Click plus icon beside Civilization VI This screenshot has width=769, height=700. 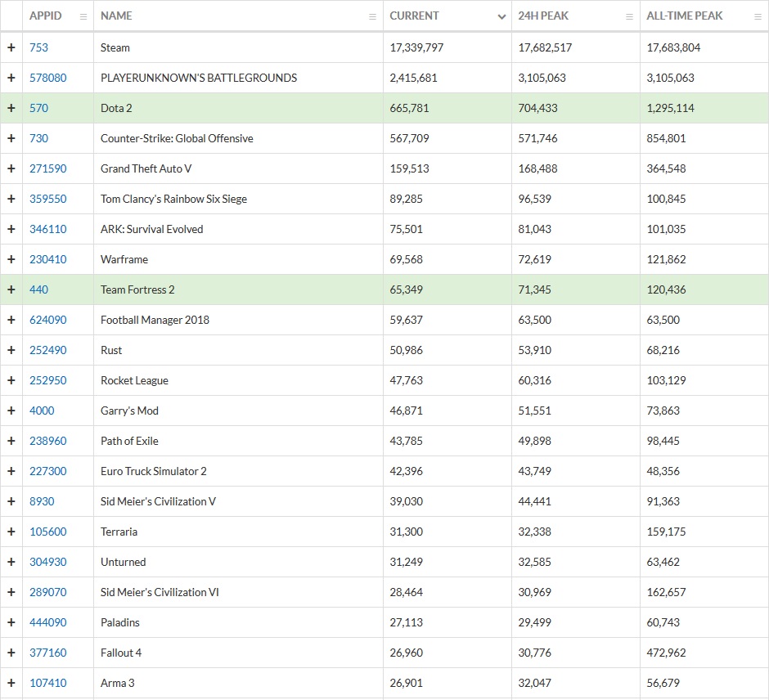coord(11,592)
